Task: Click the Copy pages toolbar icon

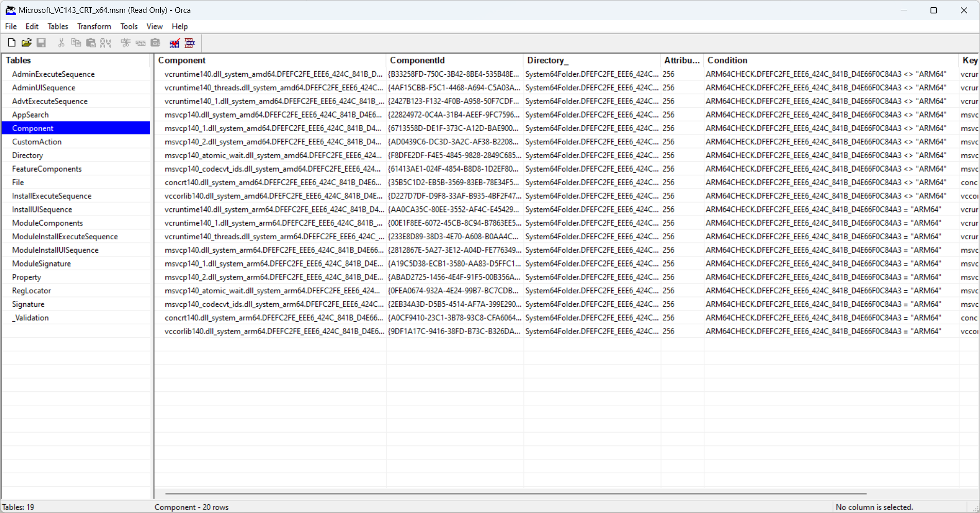Action: (x=76, y=43)
